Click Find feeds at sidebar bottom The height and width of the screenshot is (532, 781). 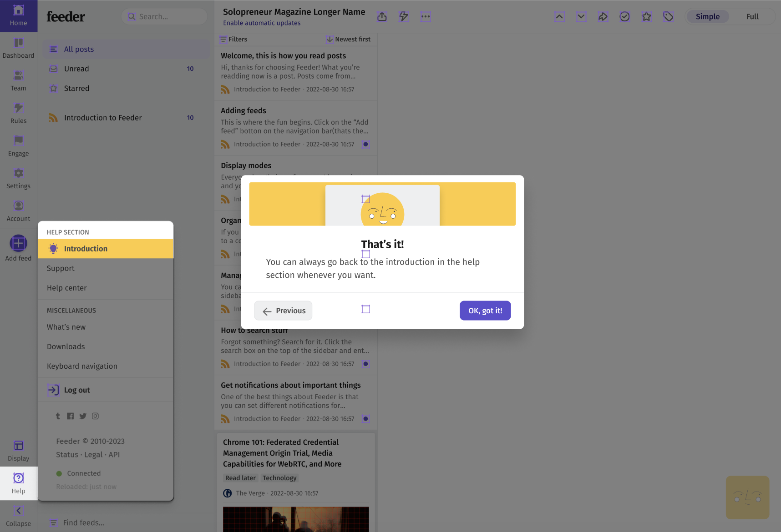[84, 523]
